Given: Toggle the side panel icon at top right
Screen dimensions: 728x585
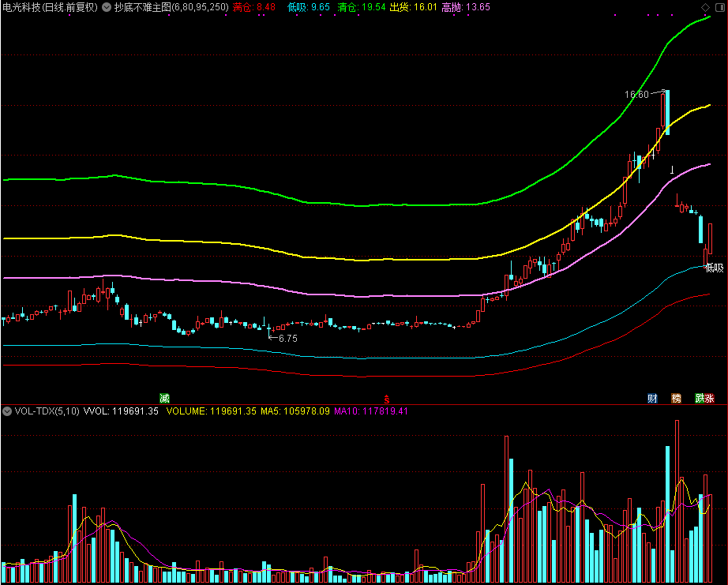Looking at the screenshot, I should [x=720, y=7].
